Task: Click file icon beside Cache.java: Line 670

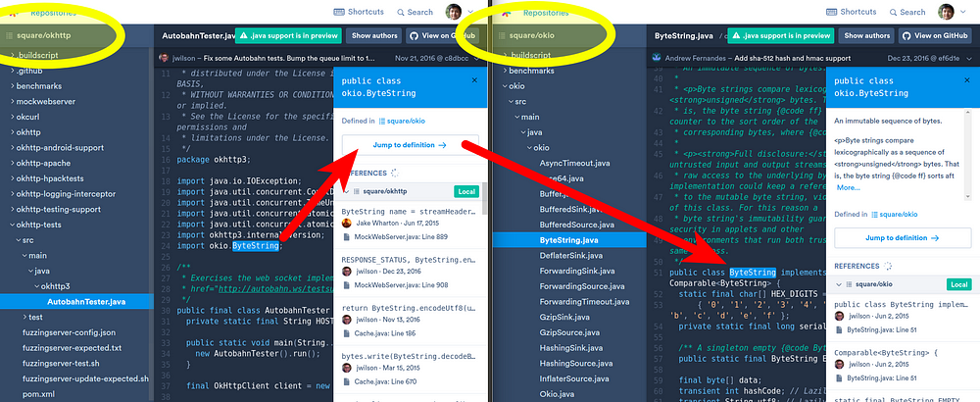Action: pyautogui.click(x=347, y=381)
